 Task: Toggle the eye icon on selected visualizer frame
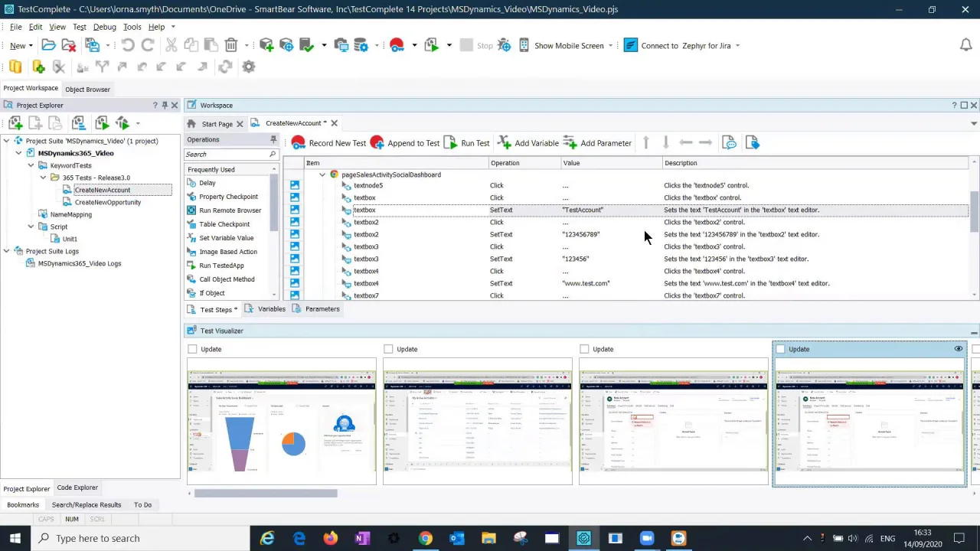(958, 349)
